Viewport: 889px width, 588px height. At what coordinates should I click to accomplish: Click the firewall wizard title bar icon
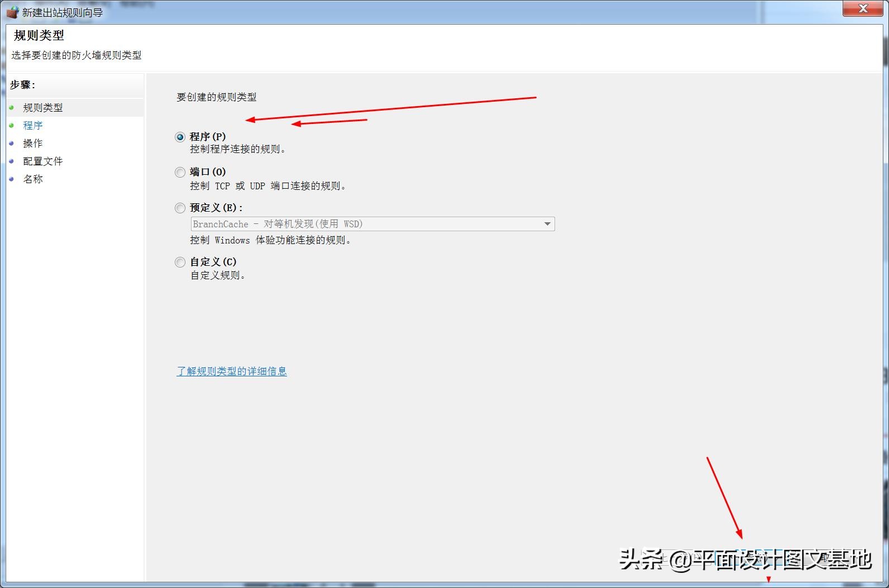tap(12, 12)
